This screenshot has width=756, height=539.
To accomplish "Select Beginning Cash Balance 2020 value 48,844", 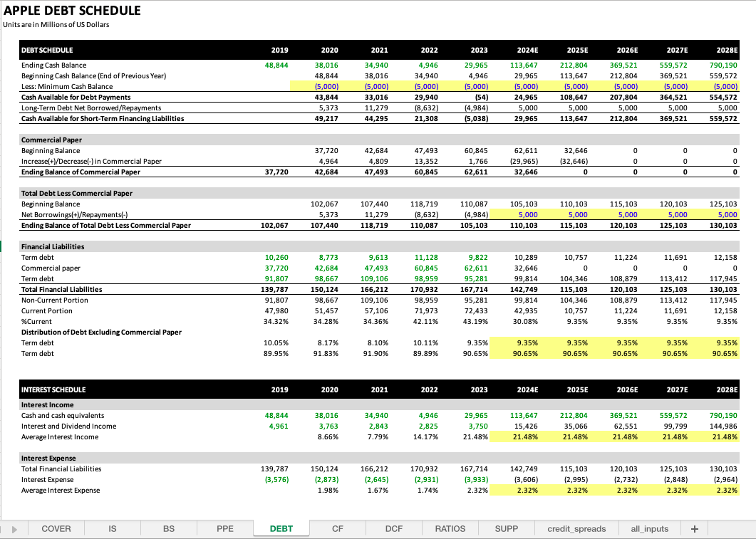I will [326, 75].
